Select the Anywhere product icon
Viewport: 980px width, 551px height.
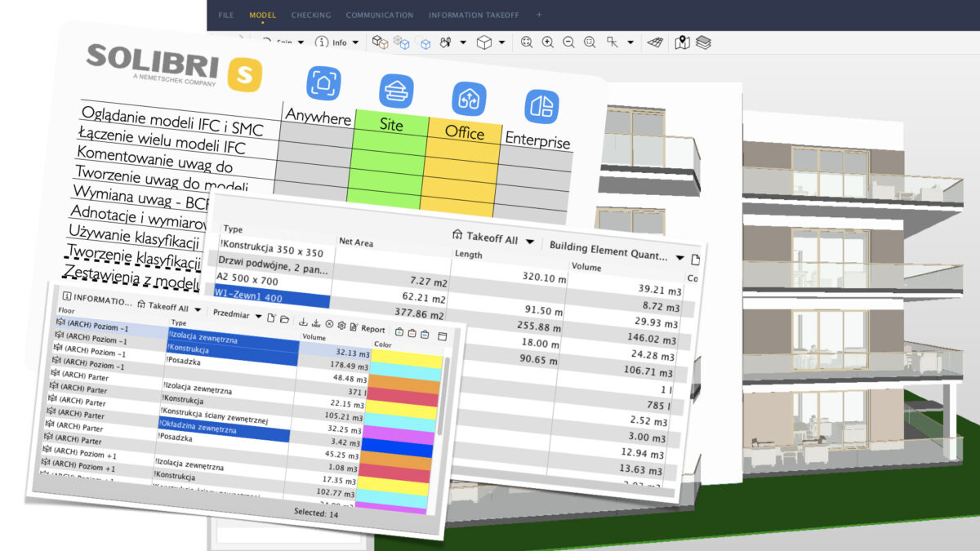(323, 83)
